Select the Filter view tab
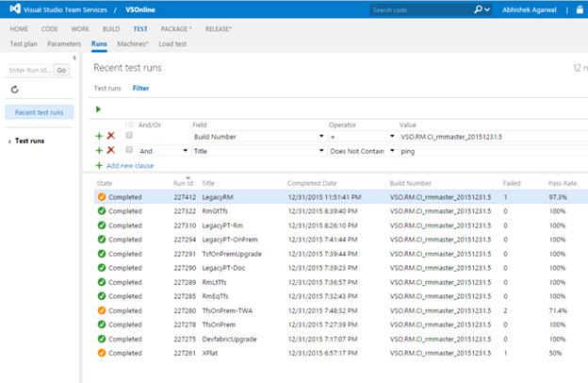The height and width of the screenshot is (383, 588). [x=140, y=89]
